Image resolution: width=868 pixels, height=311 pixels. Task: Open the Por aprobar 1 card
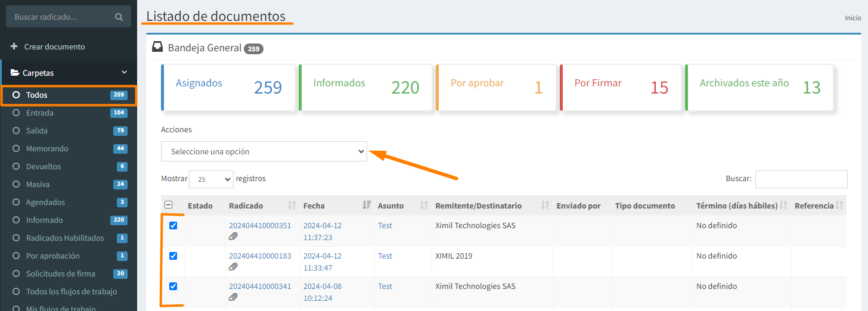(497, 88)
